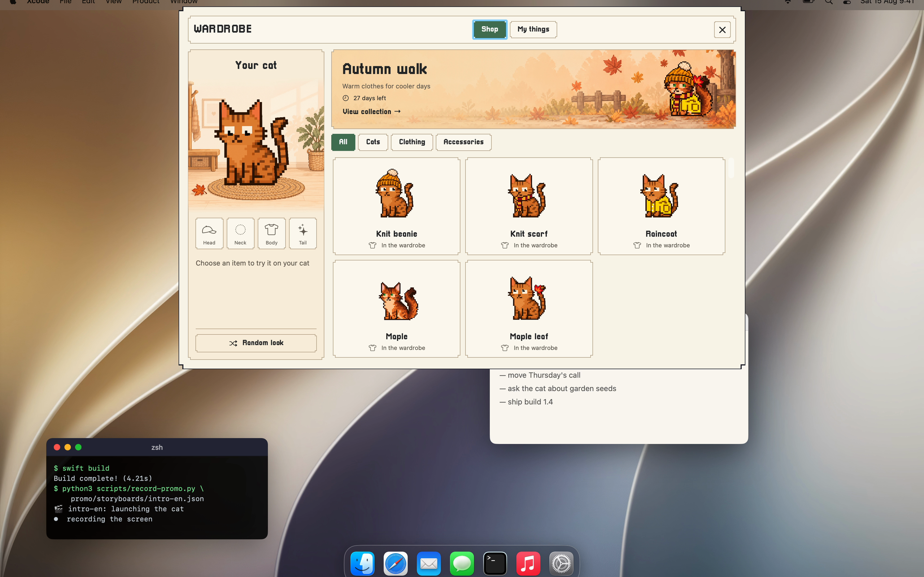
Task: Open the Terminal dock icon
Action: [x=495, y=563]
